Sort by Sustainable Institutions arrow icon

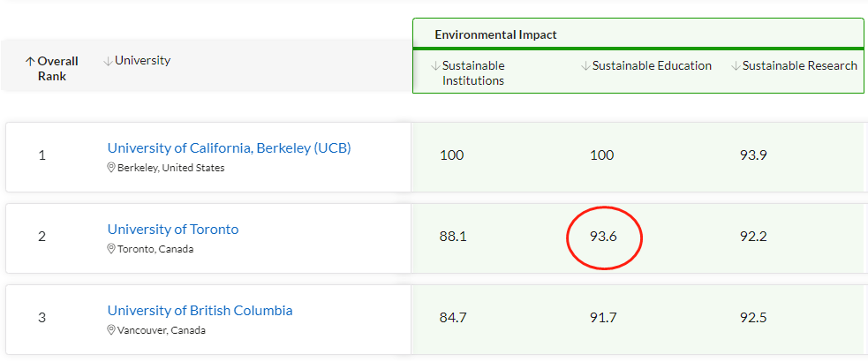click(x=435, y=66)
